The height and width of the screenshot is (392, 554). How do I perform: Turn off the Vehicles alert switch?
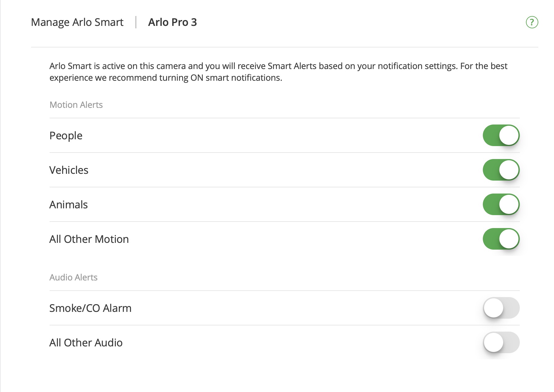tap(501, 170)
